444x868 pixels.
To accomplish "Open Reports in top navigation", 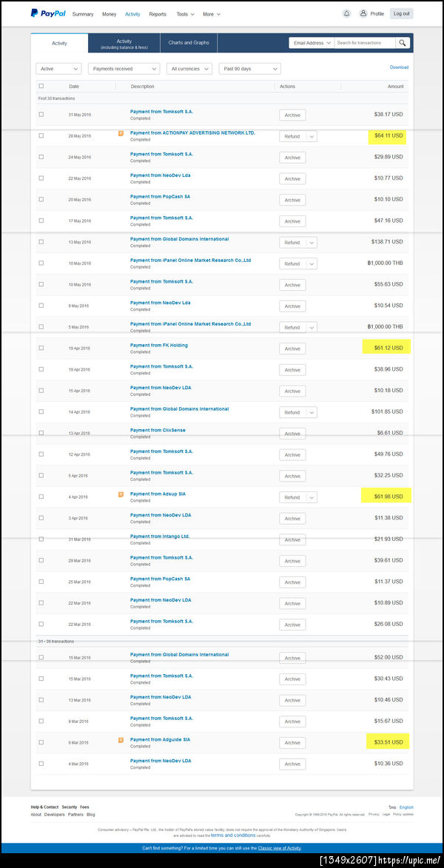I will pos(157,14).
